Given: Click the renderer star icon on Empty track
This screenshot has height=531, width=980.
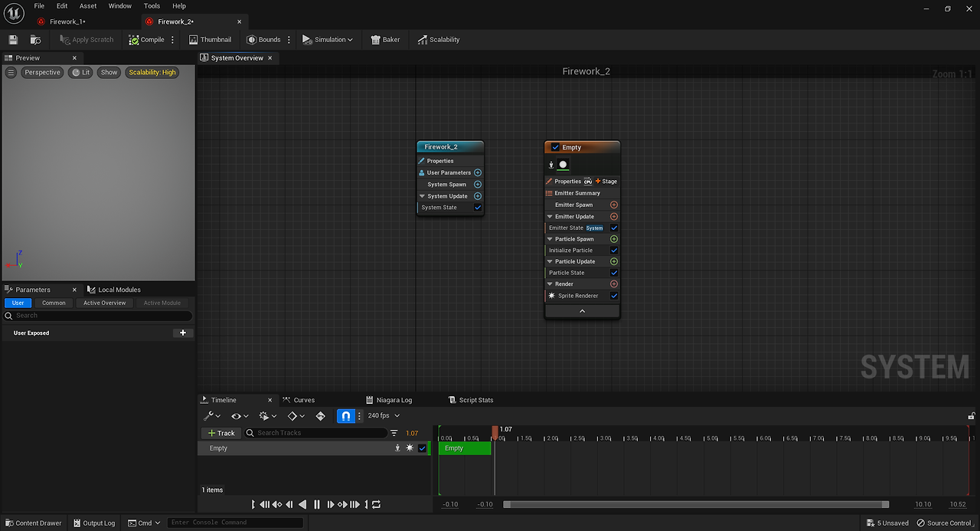Looking at the screenshot, I should pyautogui.click(x=410, y=448).
